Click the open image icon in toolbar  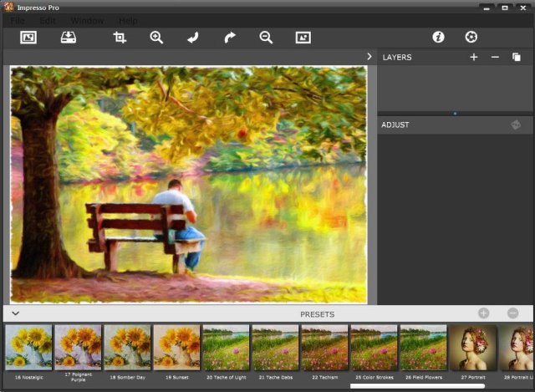tap(28, 38)
